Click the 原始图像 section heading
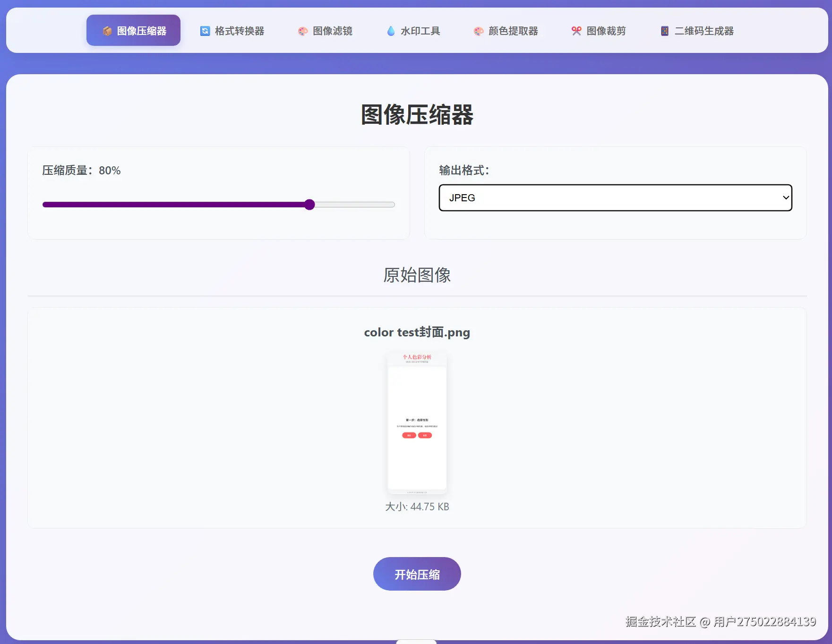The width and height of the screenshot is (832, 644). 417,274
